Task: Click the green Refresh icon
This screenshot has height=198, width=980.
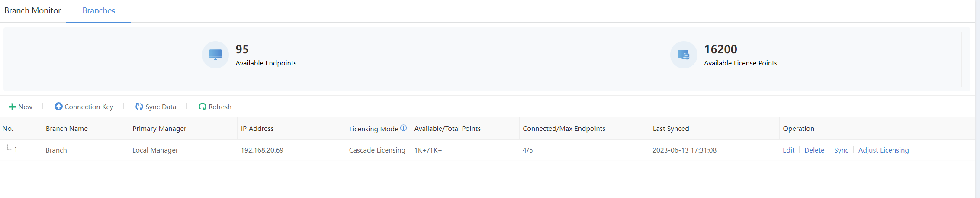Action: click(202, 107)
